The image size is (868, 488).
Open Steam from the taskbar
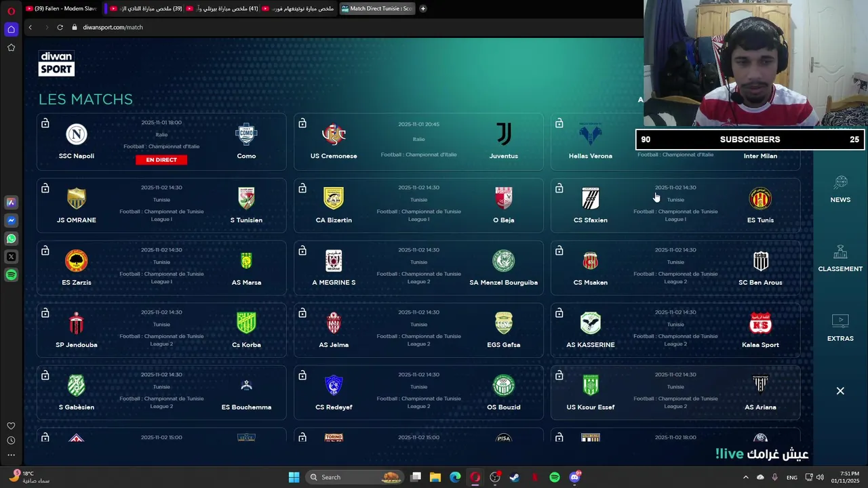tap(515, 477)
